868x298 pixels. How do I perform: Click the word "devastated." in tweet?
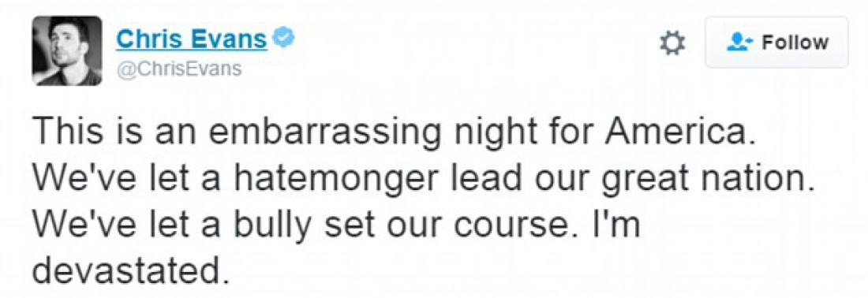pos(131,269)
